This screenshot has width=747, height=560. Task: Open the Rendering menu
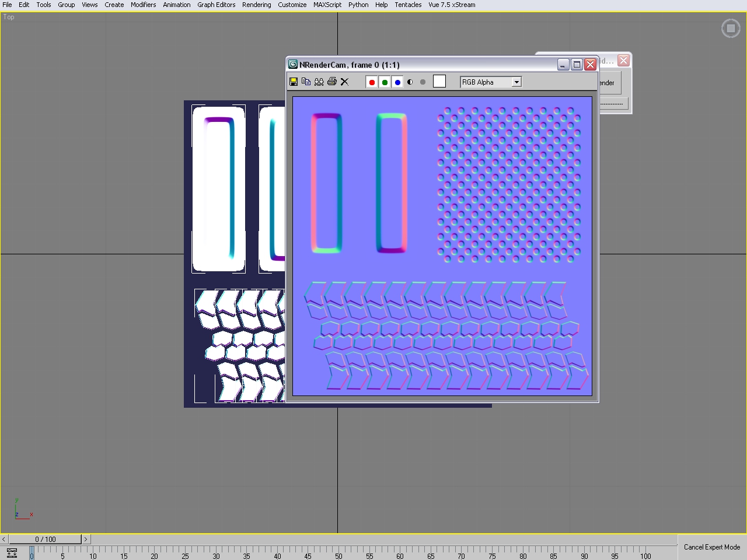coord(256,5)
